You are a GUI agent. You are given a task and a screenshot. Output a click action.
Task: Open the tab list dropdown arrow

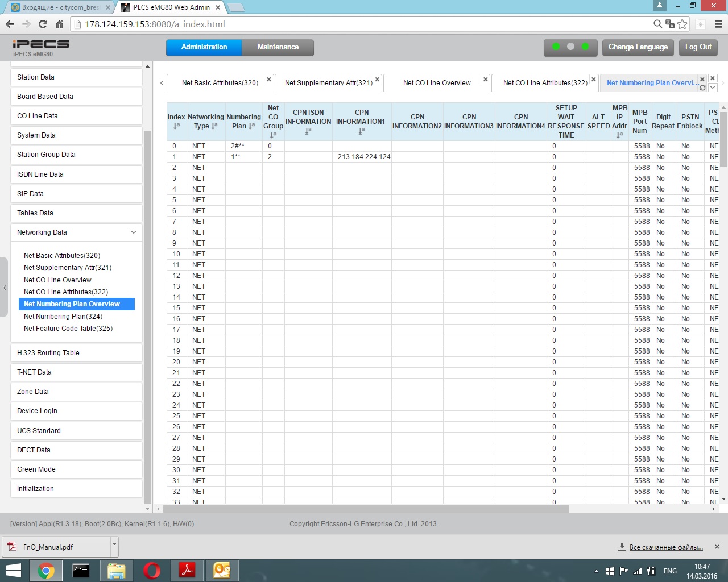click(713, 88)
